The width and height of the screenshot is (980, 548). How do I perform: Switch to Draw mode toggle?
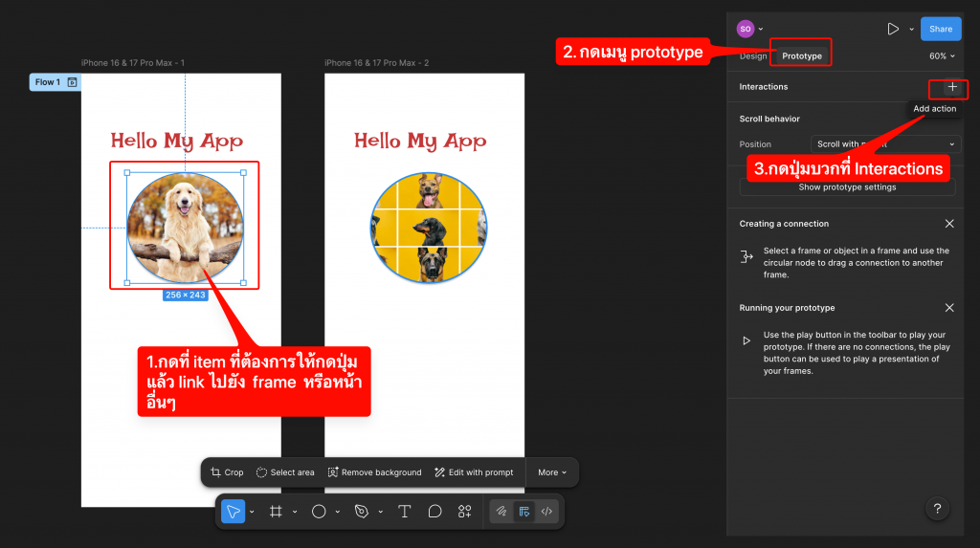coord(501,512)
